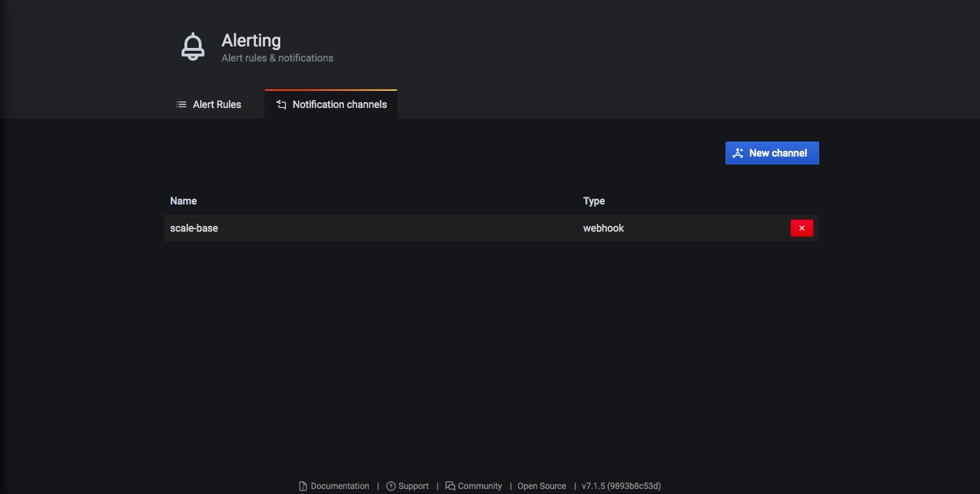Click the New channel button
The image size is (980, 494).
coord(772,153)
